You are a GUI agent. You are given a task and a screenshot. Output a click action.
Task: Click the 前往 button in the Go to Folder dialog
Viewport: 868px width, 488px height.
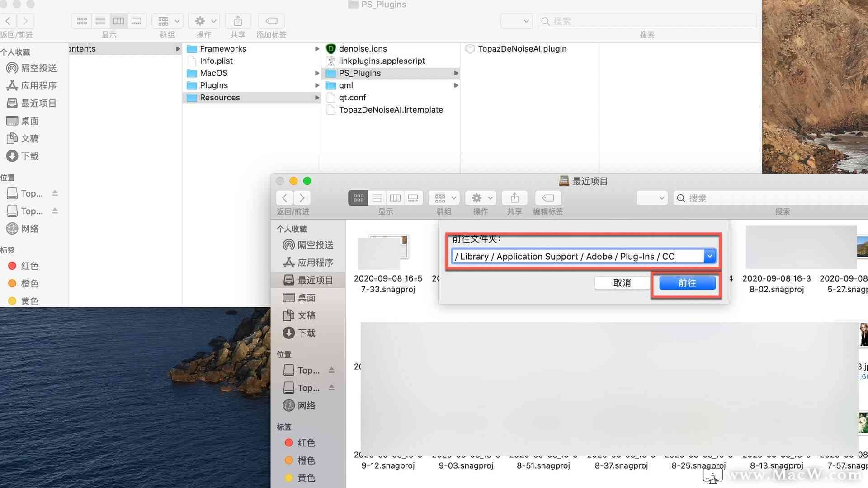687,283
